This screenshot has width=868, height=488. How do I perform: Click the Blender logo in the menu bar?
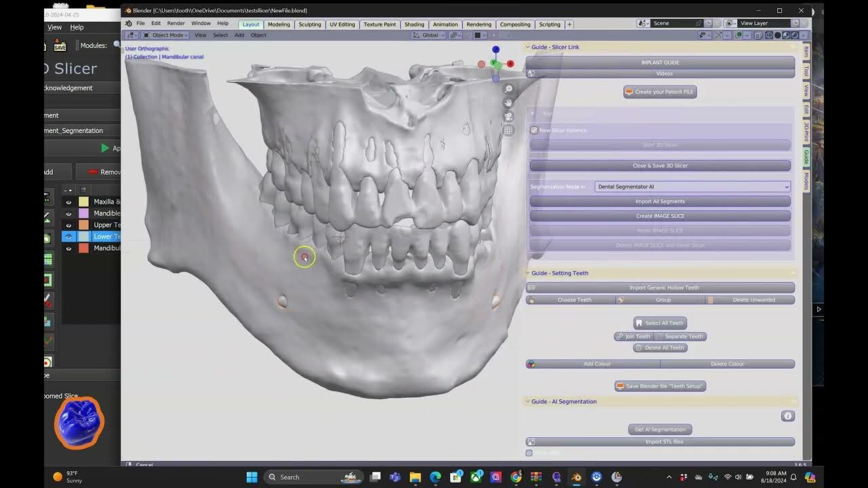click(128, 22)
